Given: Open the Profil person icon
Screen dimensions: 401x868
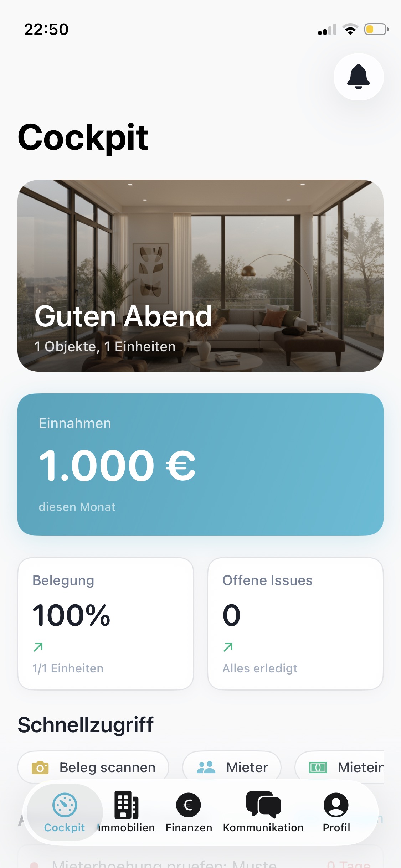Looking at the screenshot, I should pyautogui.click(x=336, y=805).
